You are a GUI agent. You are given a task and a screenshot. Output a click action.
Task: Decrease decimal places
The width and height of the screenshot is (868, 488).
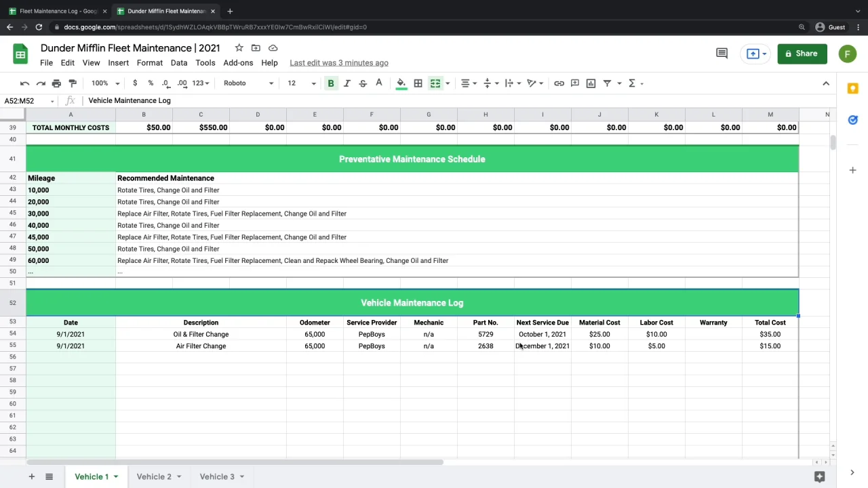click(166, 83)
